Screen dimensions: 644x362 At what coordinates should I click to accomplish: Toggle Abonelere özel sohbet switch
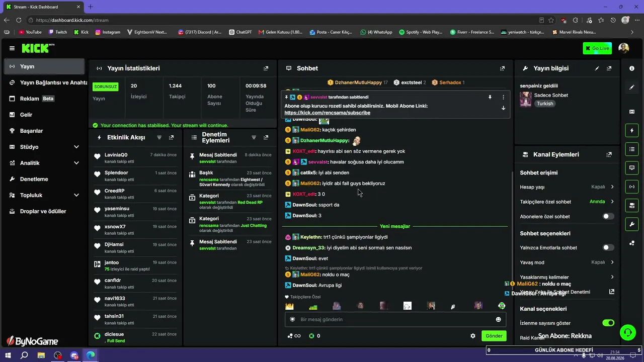[608, 216]
